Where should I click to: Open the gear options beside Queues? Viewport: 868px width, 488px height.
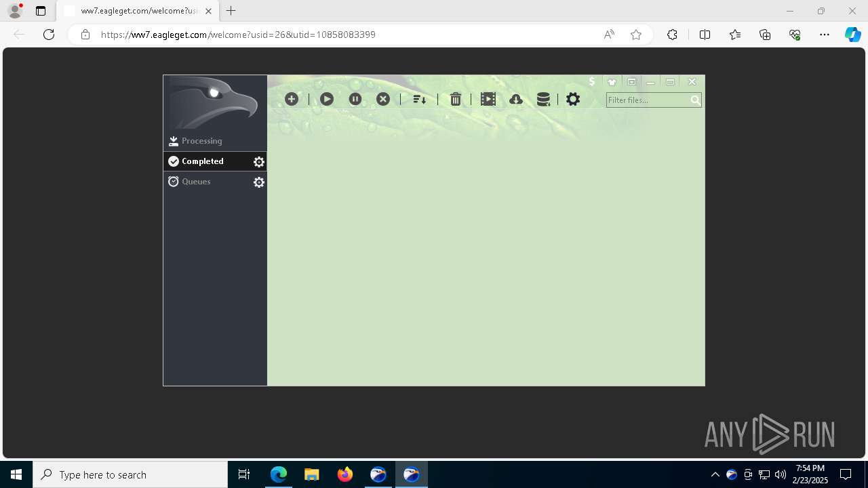point(259,182)
